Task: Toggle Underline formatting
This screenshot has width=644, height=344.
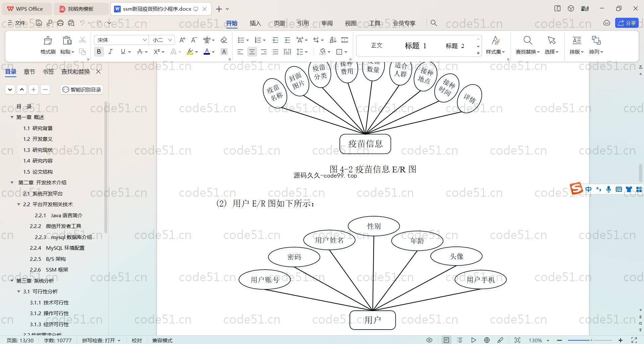Action: [x=123, y=52]
